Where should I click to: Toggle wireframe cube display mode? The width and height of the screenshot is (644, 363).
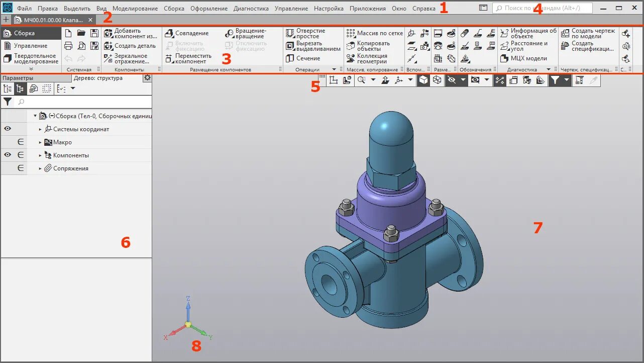coord(437,80)
